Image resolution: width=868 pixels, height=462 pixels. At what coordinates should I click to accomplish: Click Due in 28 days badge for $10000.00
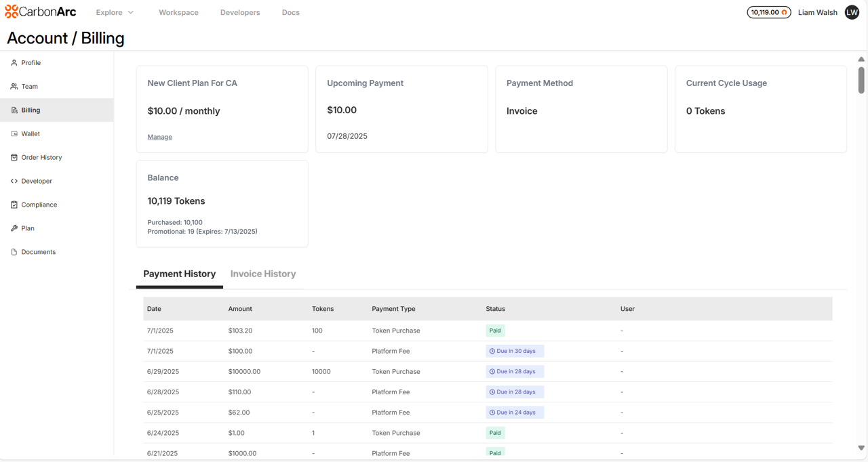(x=515, y=371)
